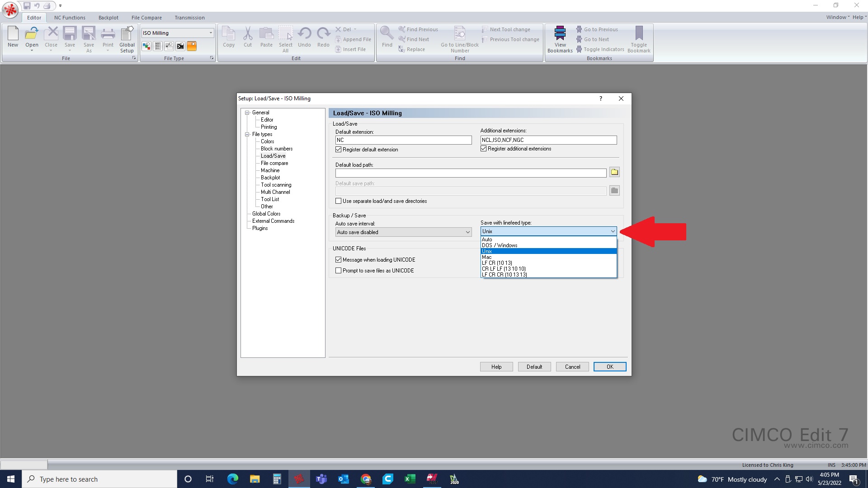Viewport: 868px width, 488px height.
Task: Open Google Chrome from the taskbar
Action: tap(366, 479)
